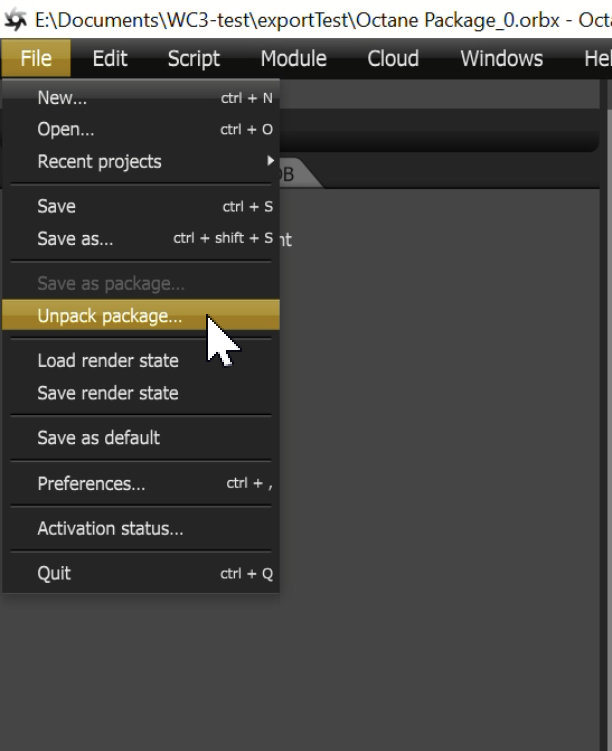Open Activation status... dialog
Screen dimensions: 612x751
click(110, 529)
